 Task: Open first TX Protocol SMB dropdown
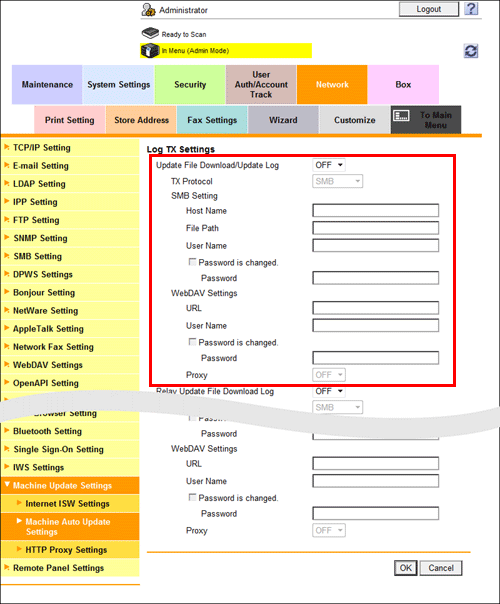tap(337, 181)
